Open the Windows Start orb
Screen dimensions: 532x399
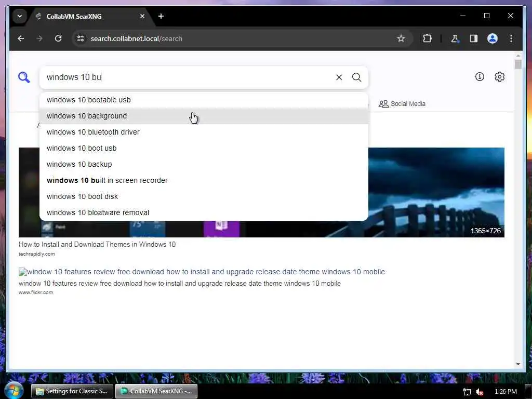(14, 391)
